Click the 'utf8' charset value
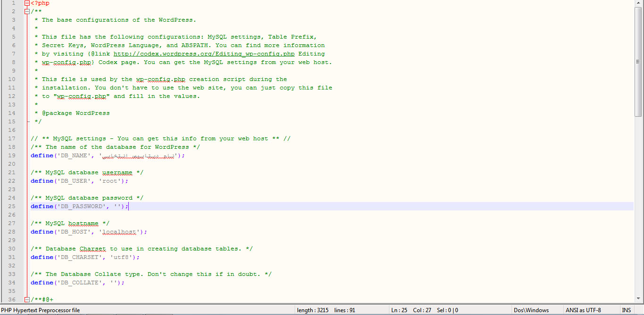 121,257
